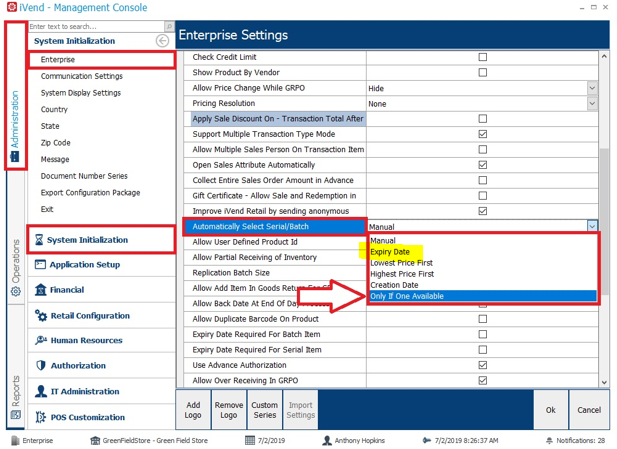The image size is (617, 449).
Task: Open Document Number Series menu item
Action: pyautogui.click(x=84, y=176)
